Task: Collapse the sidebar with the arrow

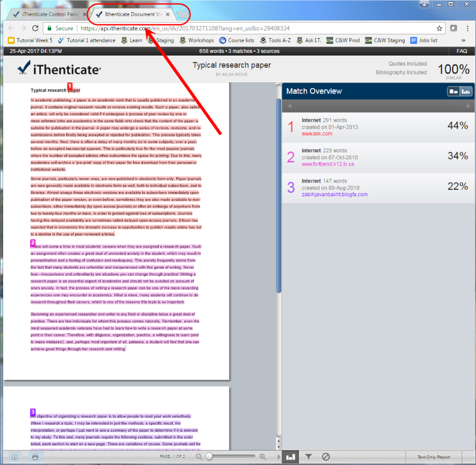Action: [x=279, y=457]
